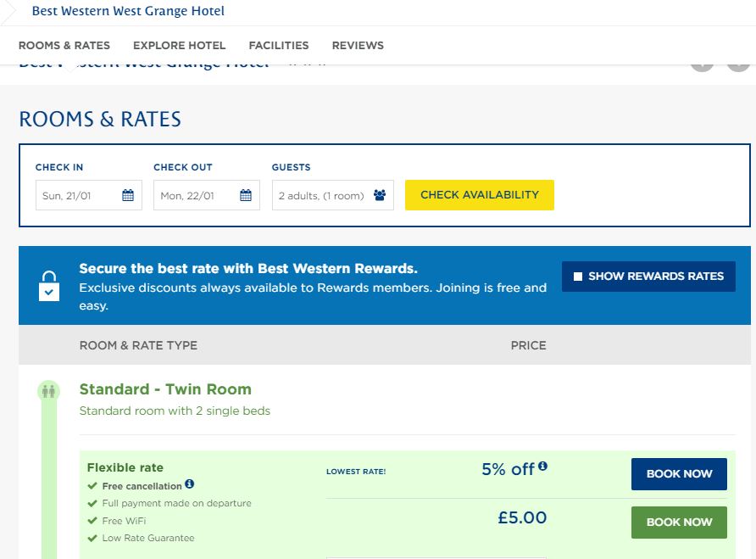This screenshot has width=756, height=559.
Task: Open the guests selector field
Action: point(333,195)
